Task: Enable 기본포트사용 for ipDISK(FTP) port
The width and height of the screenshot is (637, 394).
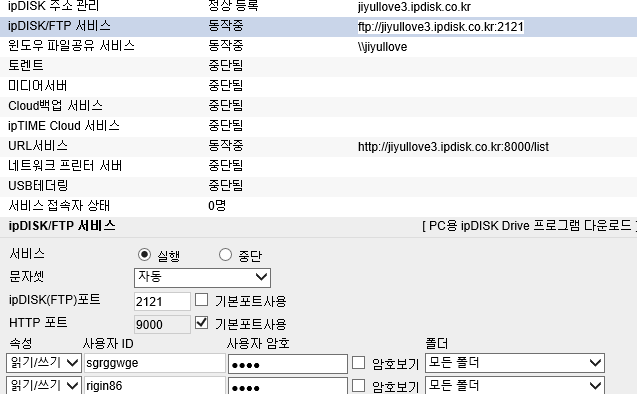Action: pyautogui.click(x=202, y=300)
